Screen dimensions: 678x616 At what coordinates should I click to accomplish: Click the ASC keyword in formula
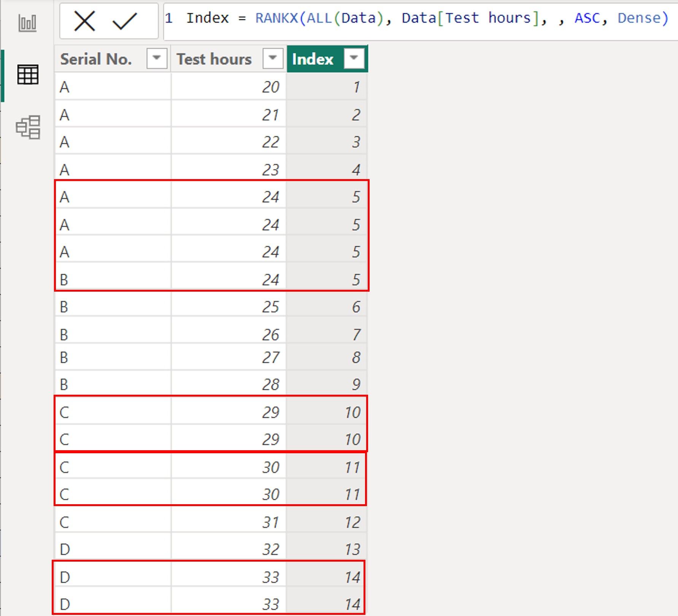(x=588, y=18)
